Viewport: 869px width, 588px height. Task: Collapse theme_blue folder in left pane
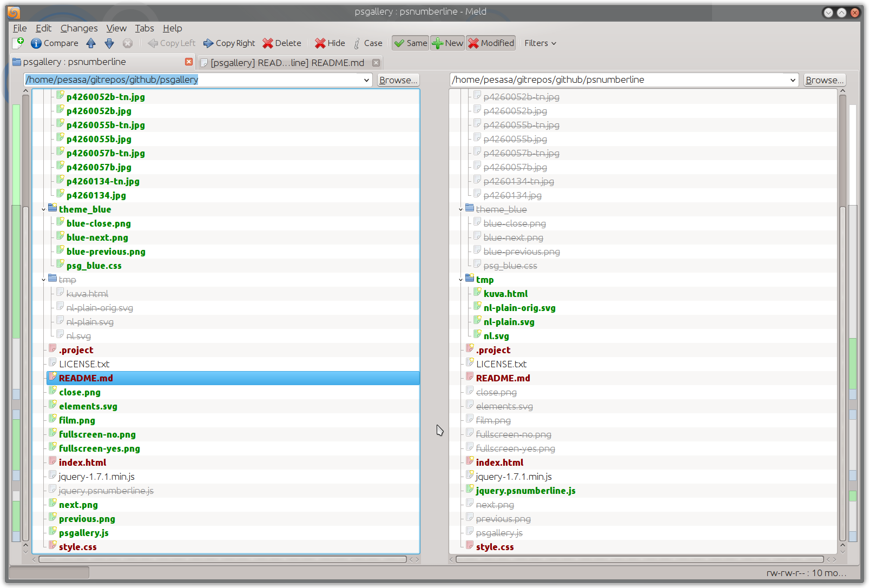pos(43,209)
